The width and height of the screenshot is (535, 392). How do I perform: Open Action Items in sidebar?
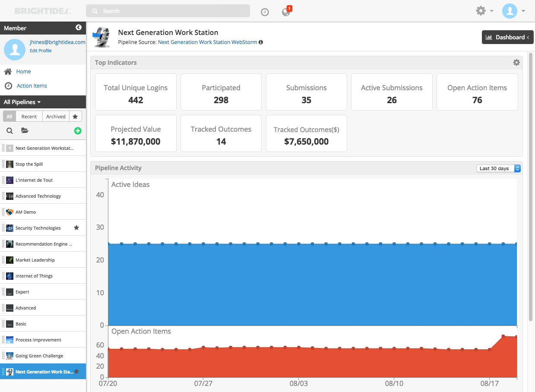[32, 86]
